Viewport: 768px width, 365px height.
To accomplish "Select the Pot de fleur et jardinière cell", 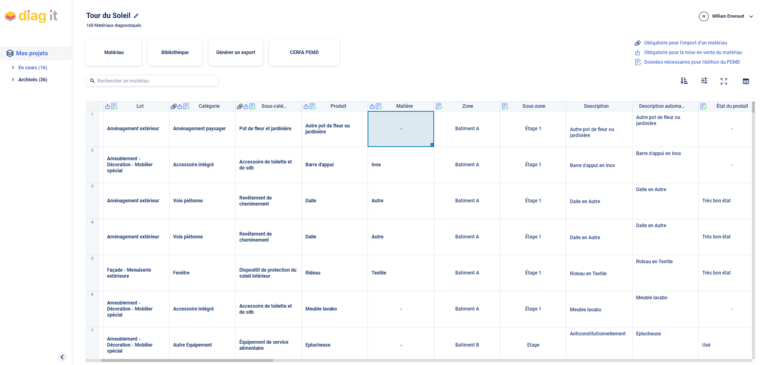I will pyautogui.click(x=268, y=129).
